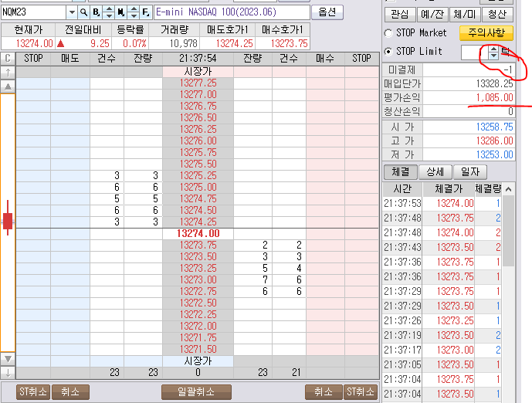
Task: Click 매수 column header in ladder
Action: (325, 59)
